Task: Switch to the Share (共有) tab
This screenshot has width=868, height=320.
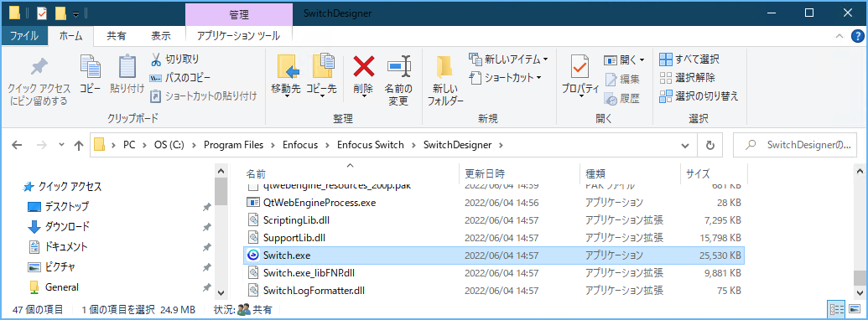Action: click(x=117, y=36)
